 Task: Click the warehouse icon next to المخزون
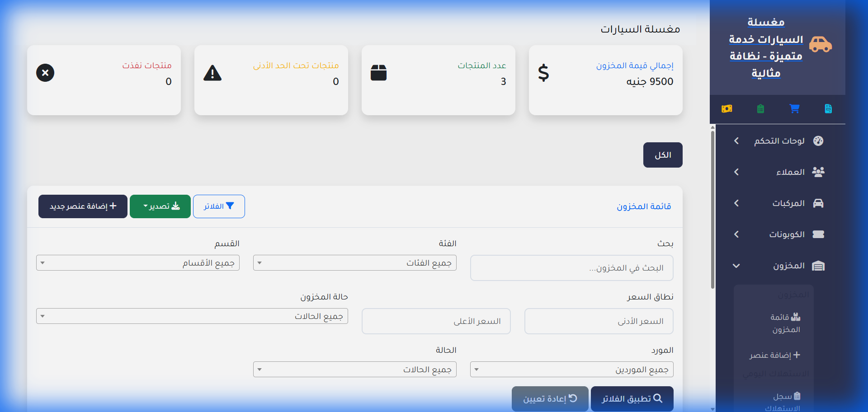click(x=818, y=266)
